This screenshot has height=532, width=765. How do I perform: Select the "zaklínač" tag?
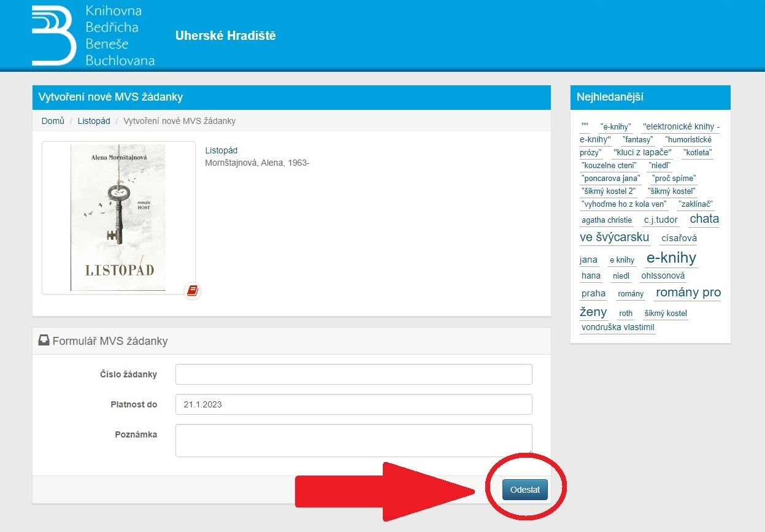pyautogui.click(x=696, y=204)
